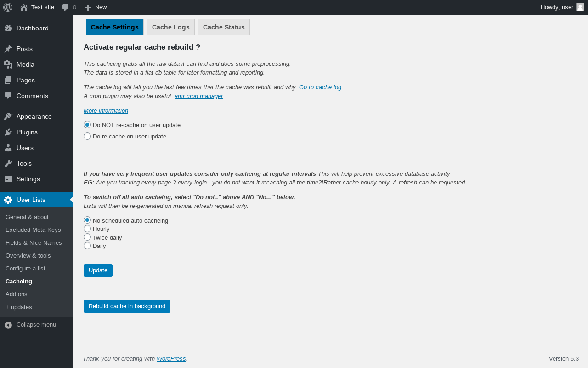This screenshot has width=588, height=368.
Task: Click the WordPress logo icon
Action: click(x=8, y=7)
